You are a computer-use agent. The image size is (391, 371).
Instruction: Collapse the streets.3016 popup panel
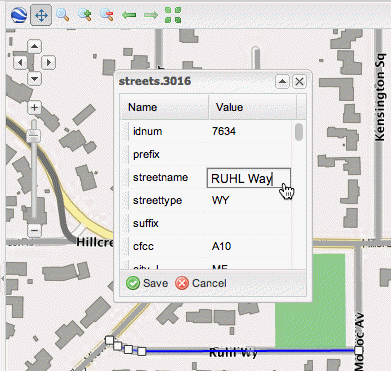coord(282,81)
